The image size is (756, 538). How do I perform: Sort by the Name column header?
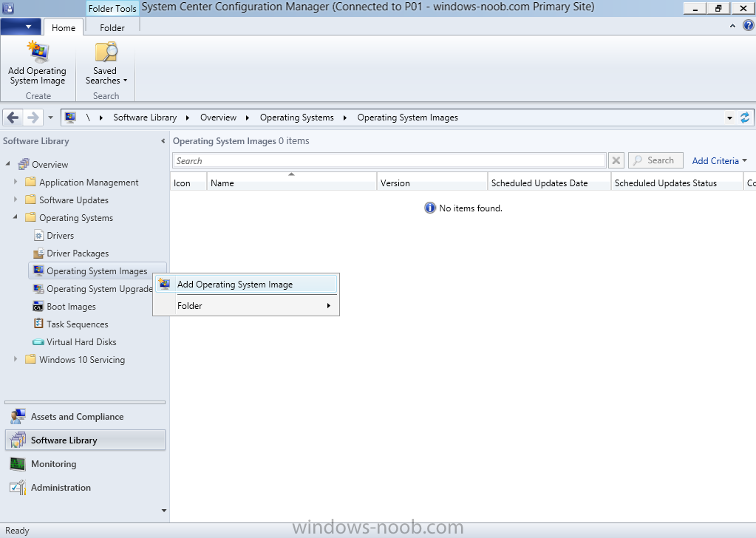tap(292, 183)
